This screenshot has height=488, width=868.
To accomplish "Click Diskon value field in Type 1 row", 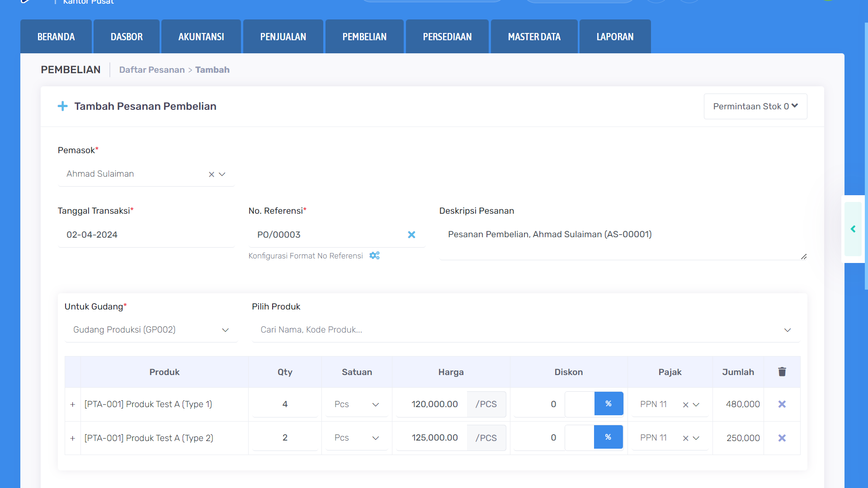I will point(539,404).
